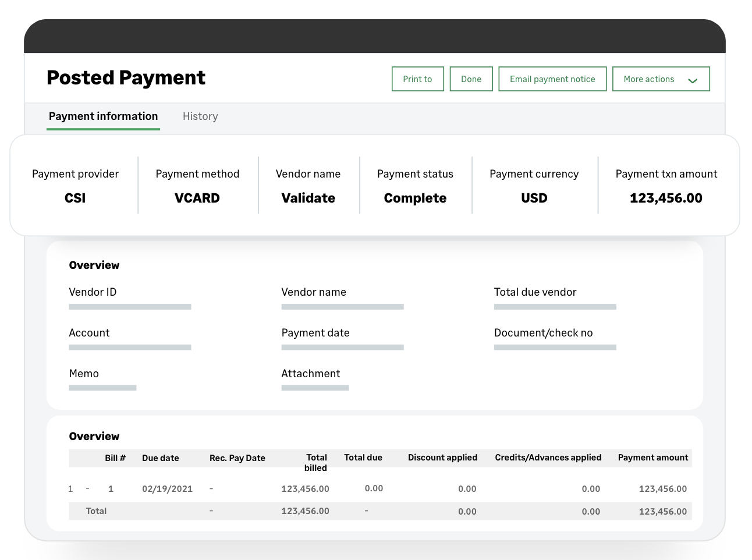Switch to the History tab
Viewport: 752px width, 560px height.
(200, 116)
